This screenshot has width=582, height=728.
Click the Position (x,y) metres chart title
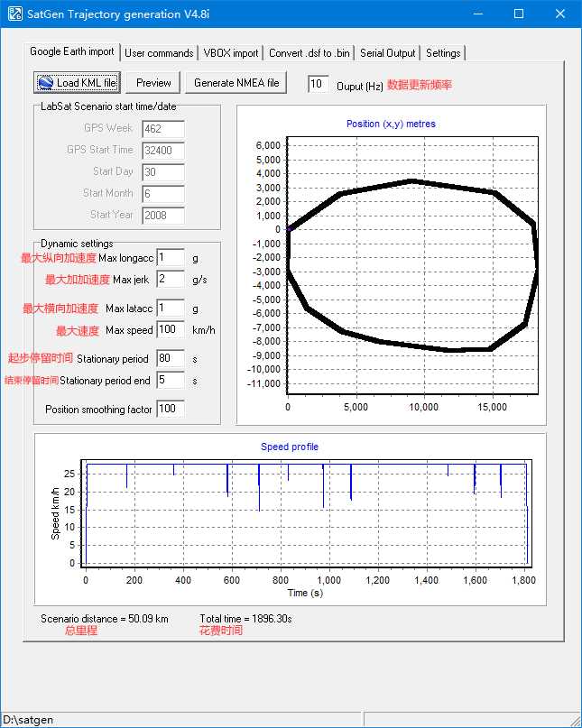point(391,124)
